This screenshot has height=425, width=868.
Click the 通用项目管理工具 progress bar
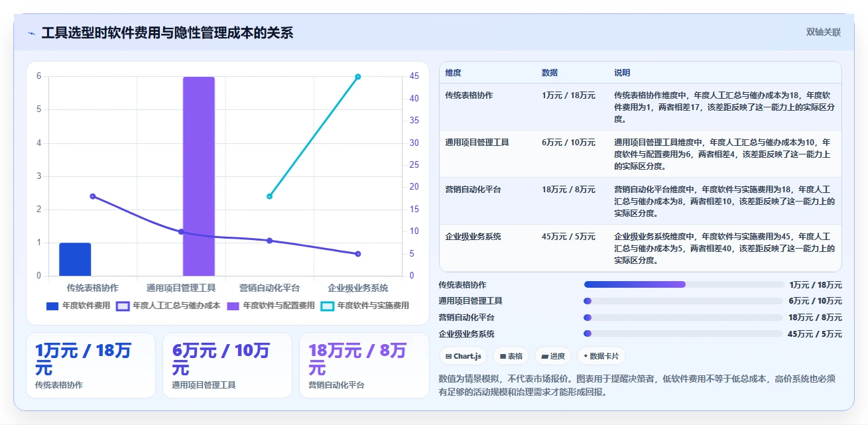click(x=684, y=301)
